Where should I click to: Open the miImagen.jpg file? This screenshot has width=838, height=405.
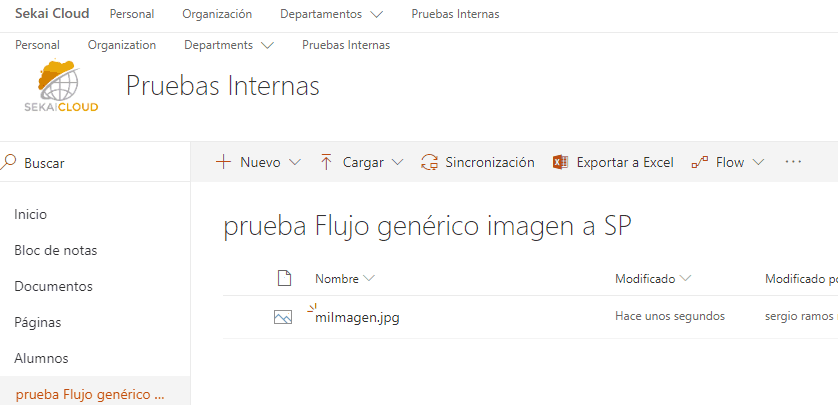tap(358, 318)
